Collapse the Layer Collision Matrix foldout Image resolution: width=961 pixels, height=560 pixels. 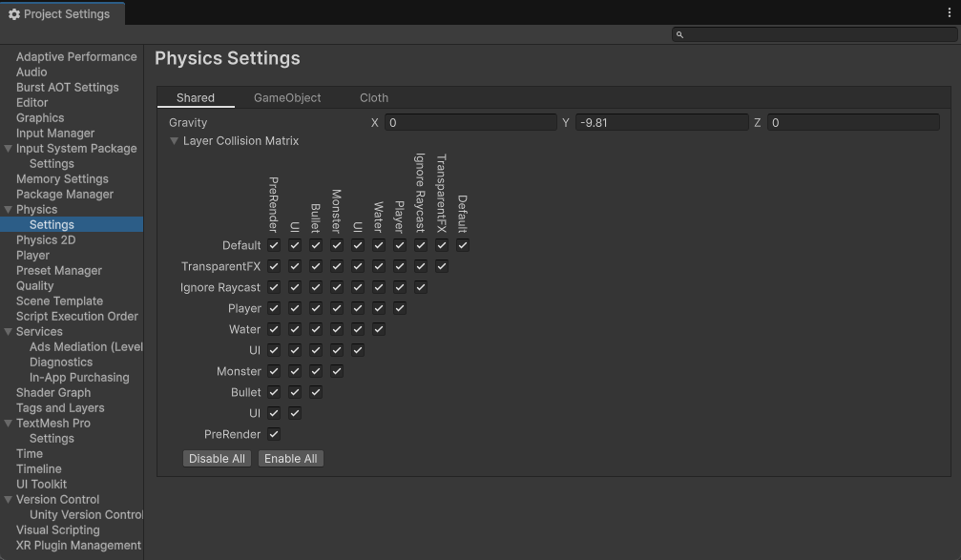(175, 141)
